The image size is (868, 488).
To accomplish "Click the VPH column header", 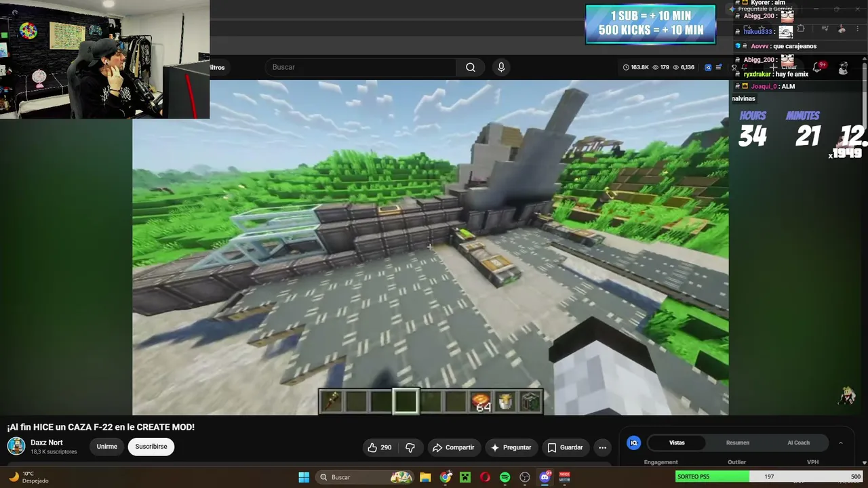I will click(812, 462).
